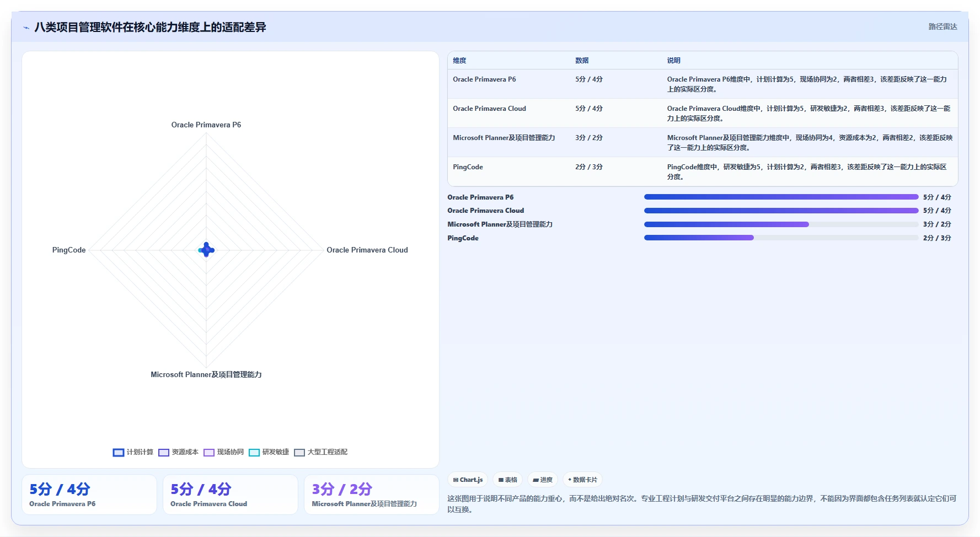980x537 pixels.
Task: Click the 2分 / 3分 value in PingCode table row
Action: 589,167
